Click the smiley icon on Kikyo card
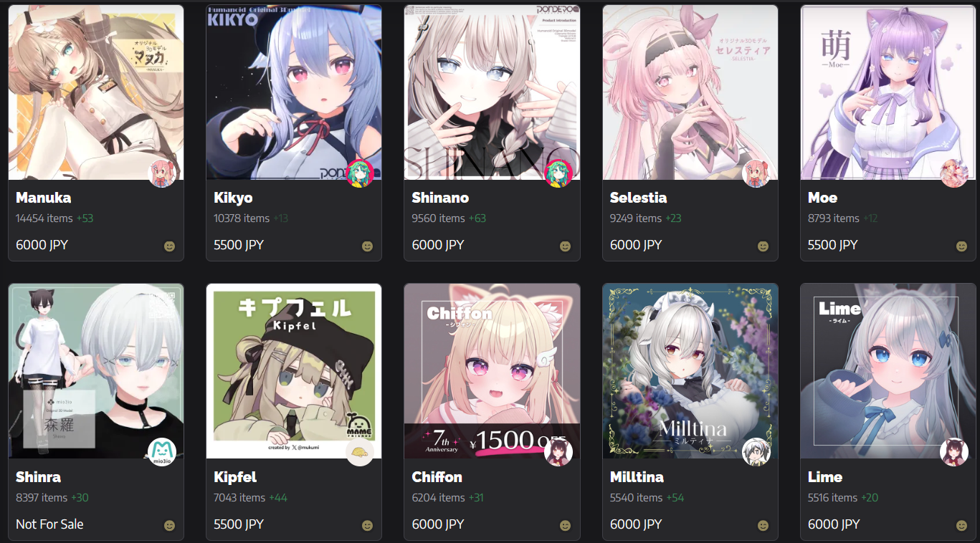 pos(367,246)
